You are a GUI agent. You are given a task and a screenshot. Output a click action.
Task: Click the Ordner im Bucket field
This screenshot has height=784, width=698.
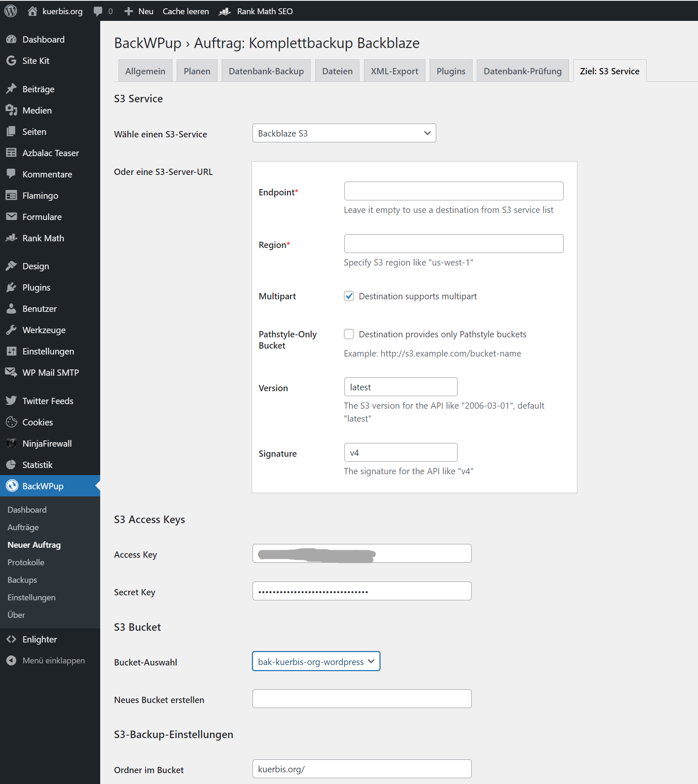point(362,769)
